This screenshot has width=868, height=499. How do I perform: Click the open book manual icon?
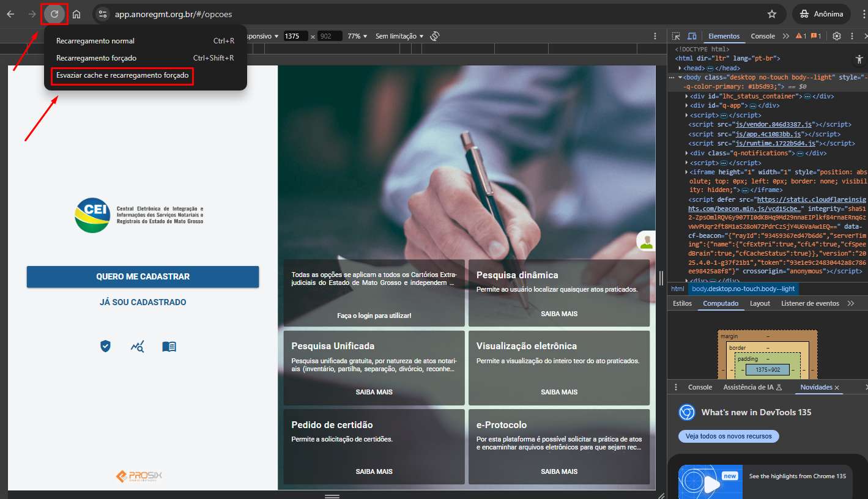169,347
